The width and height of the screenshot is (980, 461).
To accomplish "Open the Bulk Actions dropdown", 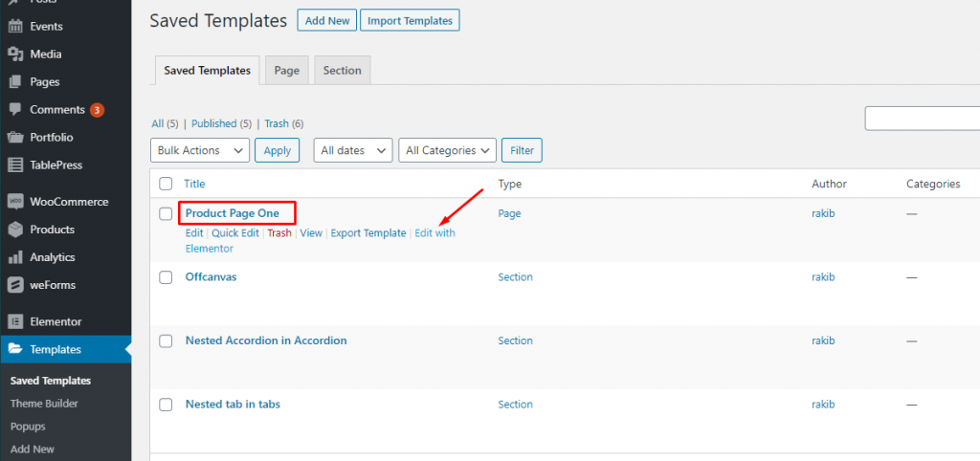I will [200, 150].
